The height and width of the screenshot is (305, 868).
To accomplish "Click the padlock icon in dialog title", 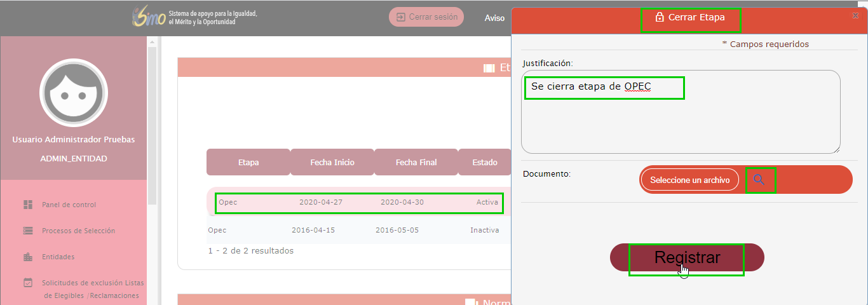I will coord(659,18).
